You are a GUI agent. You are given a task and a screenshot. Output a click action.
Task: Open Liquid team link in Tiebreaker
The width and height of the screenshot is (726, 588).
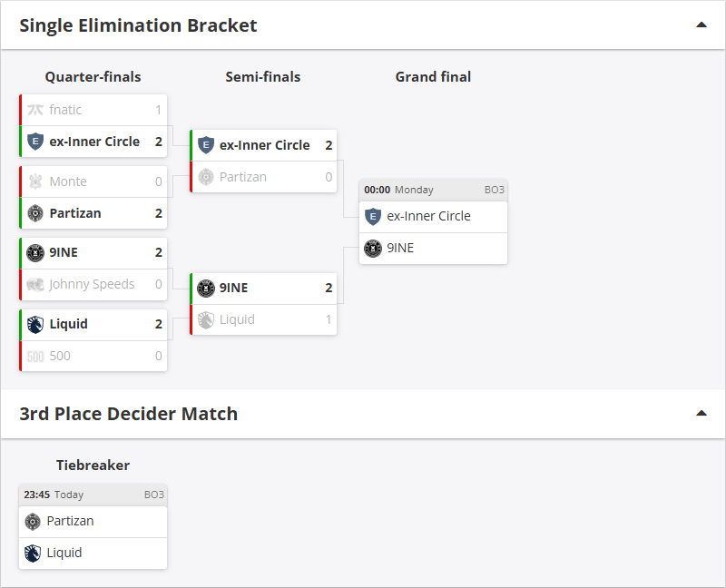coord(64,553)
